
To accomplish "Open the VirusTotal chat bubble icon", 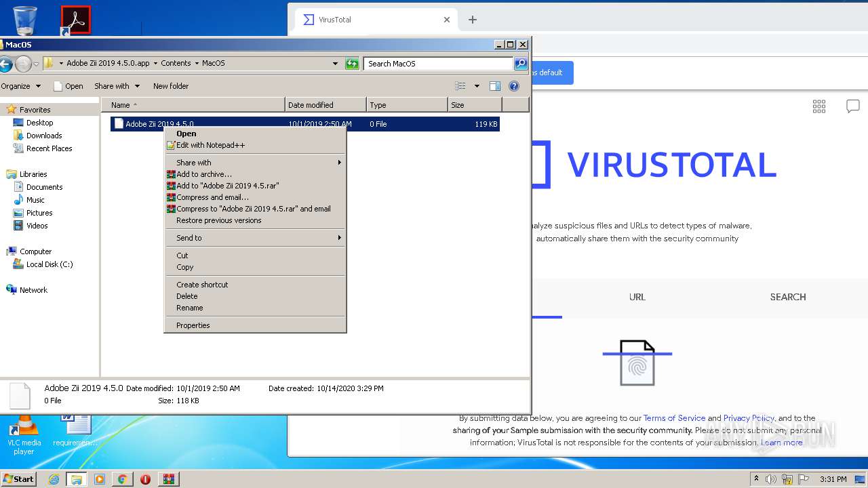I will [853, 106].
